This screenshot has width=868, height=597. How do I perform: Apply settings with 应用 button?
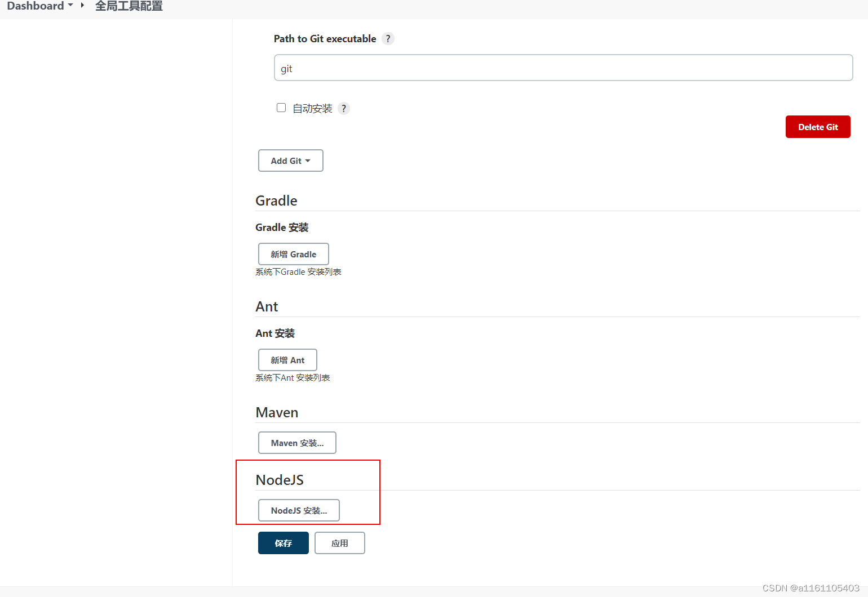tap(340, 543)
